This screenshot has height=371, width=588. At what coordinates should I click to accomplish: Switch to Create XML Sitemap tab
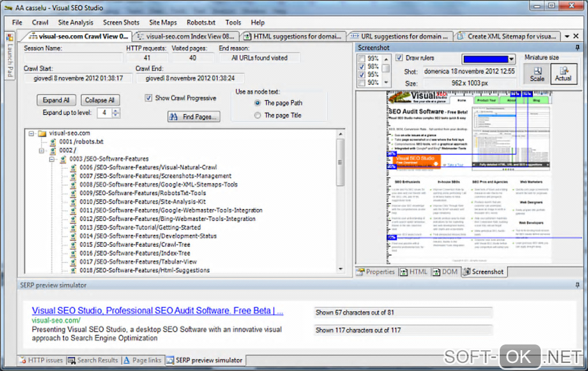tap(506, 36)
